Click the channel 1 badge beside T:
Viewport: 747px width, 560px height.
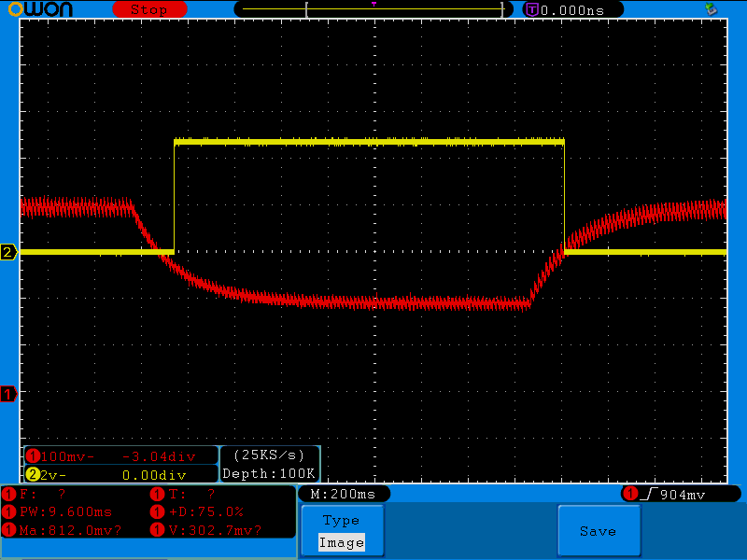pos(157,494)
